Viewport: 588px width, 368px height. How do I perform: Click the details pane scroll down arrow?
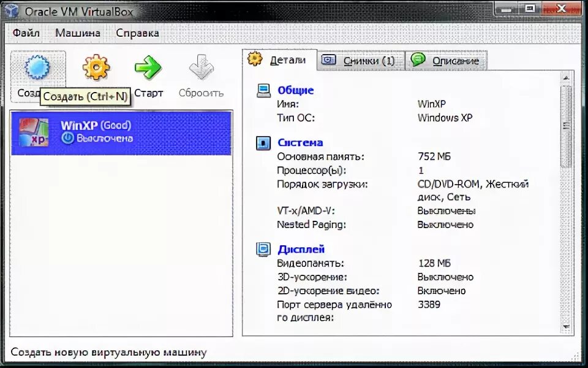point(566,326)
